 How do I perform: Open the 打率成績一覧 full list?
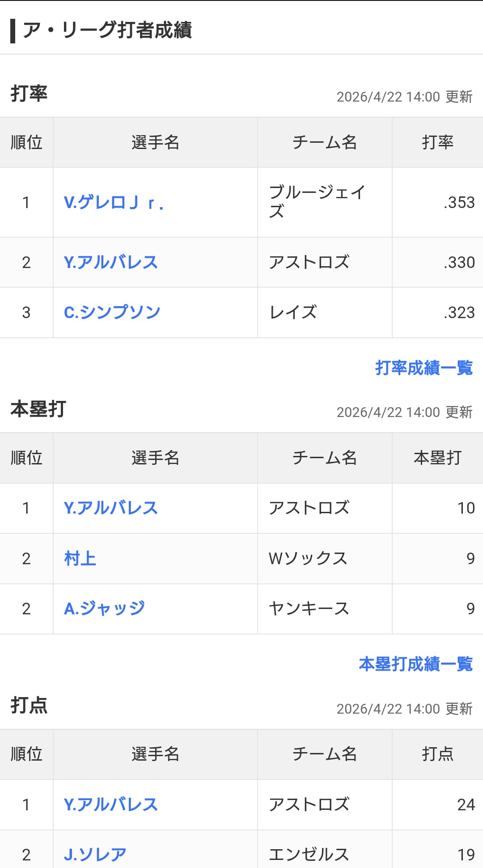tap(424, 368)
